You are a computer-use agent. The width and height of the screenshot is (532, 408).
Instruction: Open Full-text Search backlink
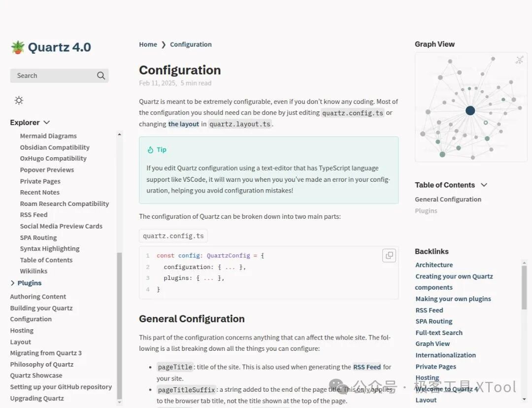tap(439, 333)
